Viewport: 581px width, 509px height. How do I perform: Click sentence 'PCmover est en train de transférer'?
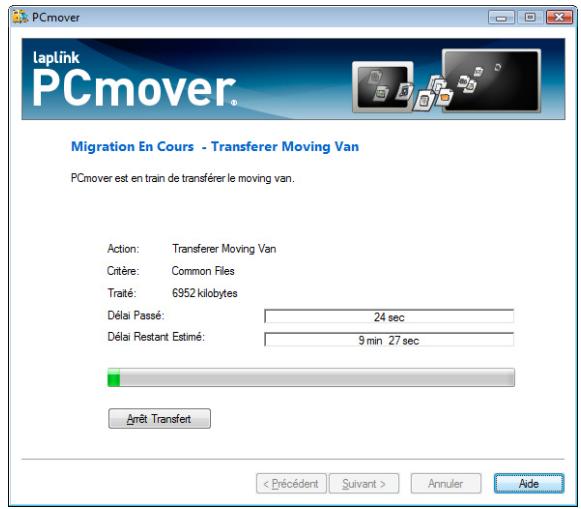[183, 178]
